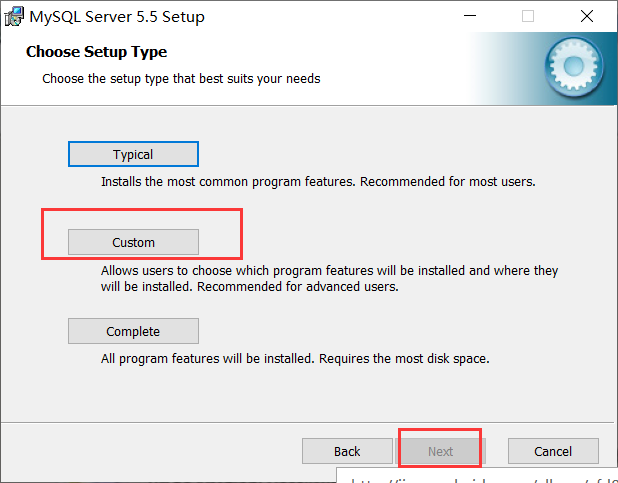The image size is (618, 483).
Task: Click the MySQL installer icon in title bar
Action: coord(15,16)
